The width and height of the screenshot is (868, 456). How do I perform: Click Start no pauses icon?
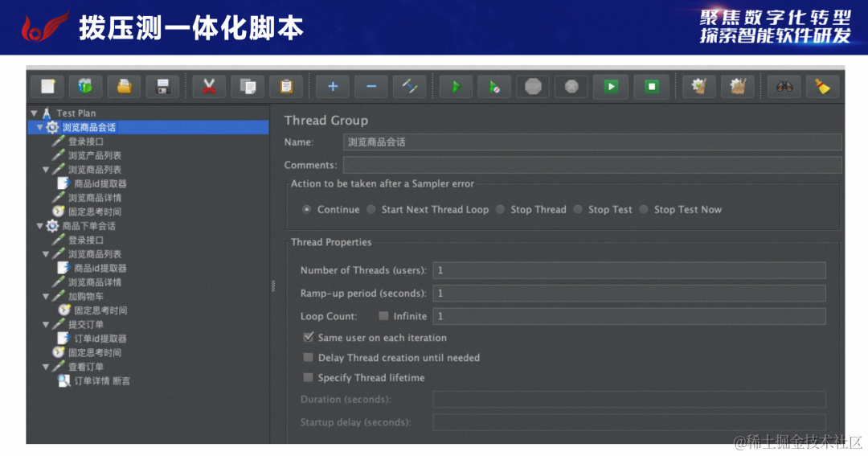(x=494, y=86)
